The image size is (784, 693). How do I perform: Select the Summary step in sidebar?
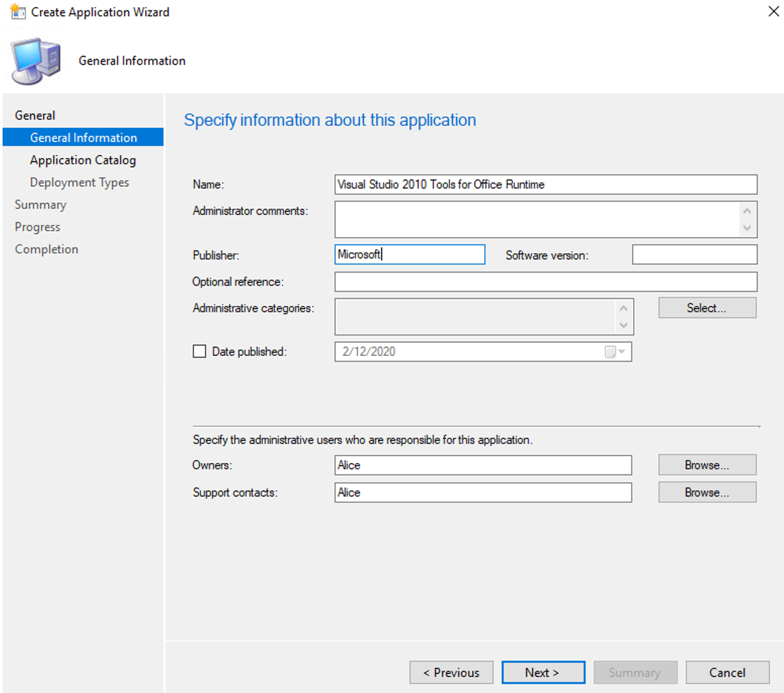40,204
